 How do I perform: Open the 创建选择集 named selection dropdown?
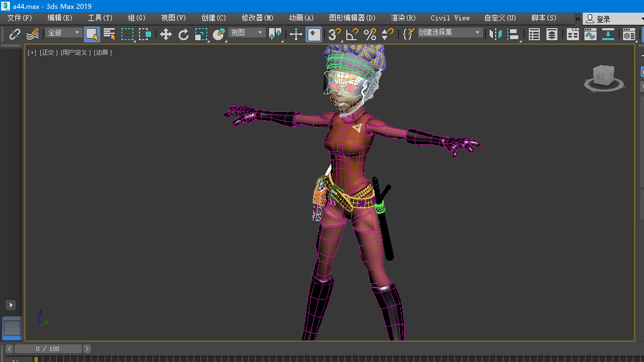click(x=449, y=33)
